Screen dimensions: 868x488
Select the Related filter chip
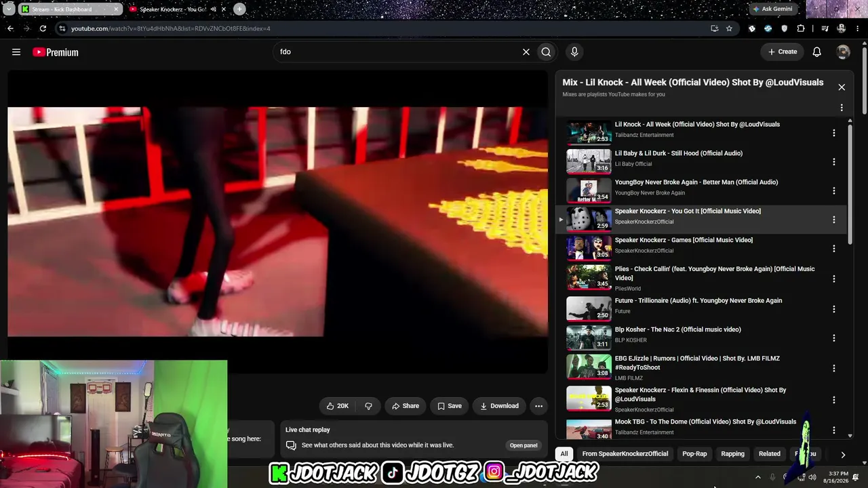770,454
